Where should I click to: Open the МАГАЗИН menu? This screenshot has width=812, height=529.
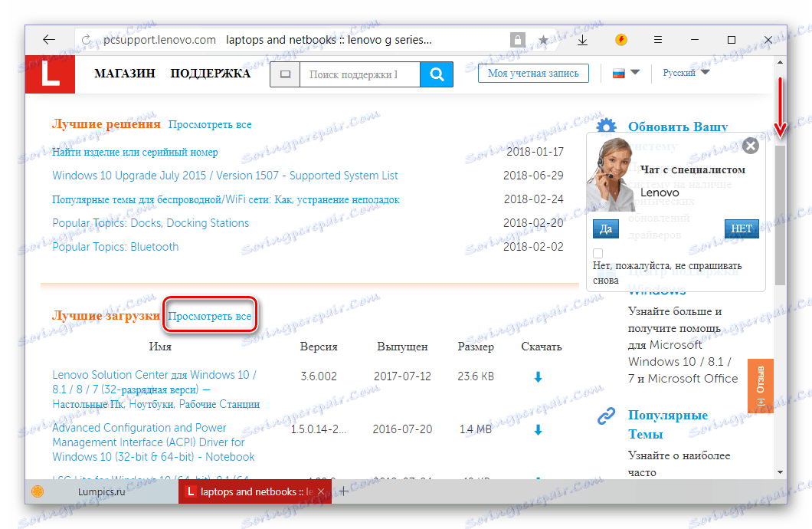[125, 74]
